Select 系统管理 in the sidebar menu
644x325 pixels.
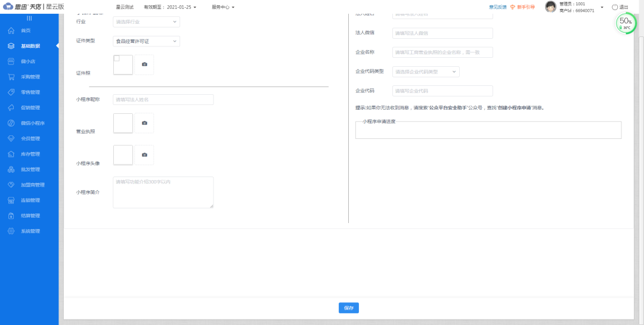[29, 231]
